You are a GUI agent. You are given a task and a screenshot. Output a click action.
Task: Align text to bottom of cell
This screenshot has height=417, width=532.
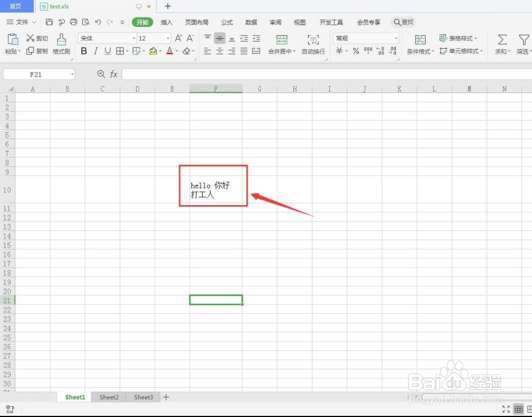232,38
